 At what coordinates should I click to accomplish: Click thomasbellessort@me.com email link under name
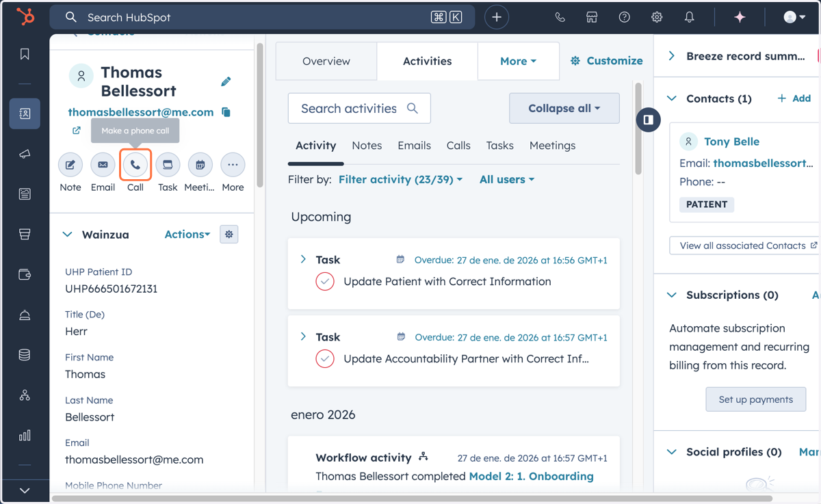[x=141, y=112]
